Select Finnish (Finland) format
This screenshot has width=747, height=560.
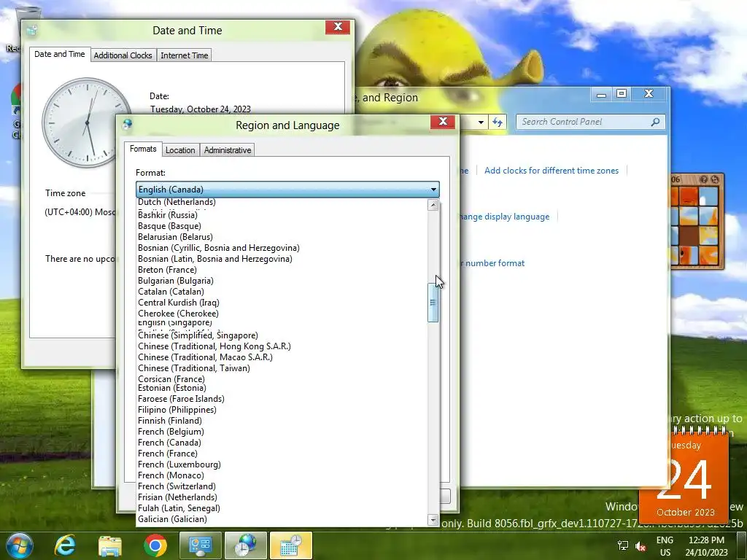click(169, 421)
